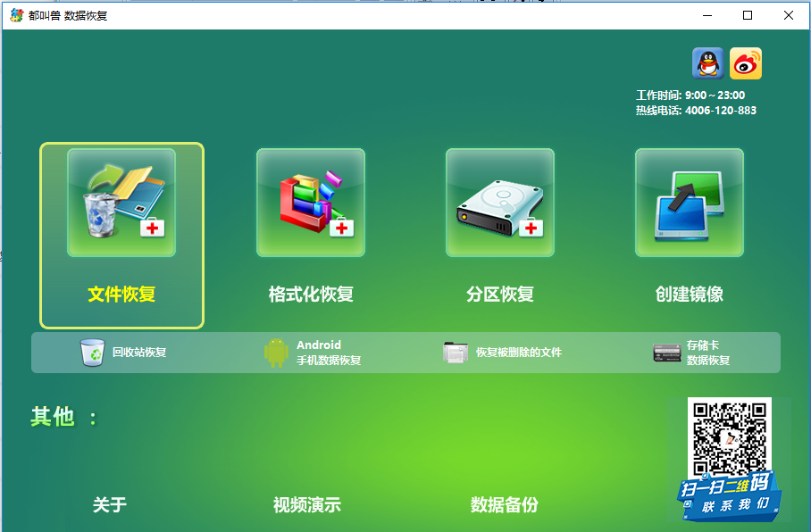Click the File Recovery (文件恢复) icon
Viewport: 811px width, 532px height.
point(121,203)
